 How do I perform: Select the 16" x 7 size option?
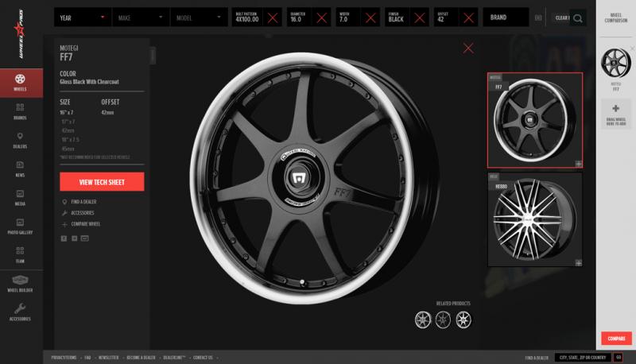pos(67,112)
